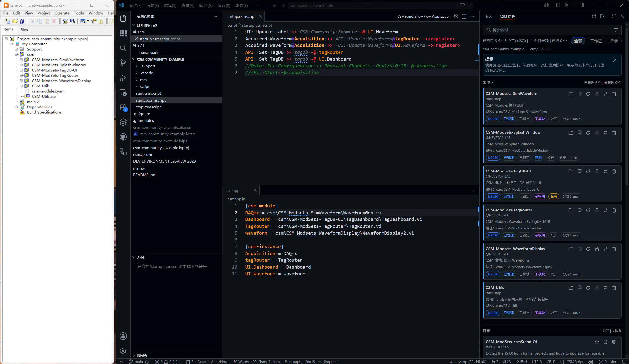Open LabVIEW Operate menu
This screenshot has height=364, width=629.
click(x=62, y=13)
